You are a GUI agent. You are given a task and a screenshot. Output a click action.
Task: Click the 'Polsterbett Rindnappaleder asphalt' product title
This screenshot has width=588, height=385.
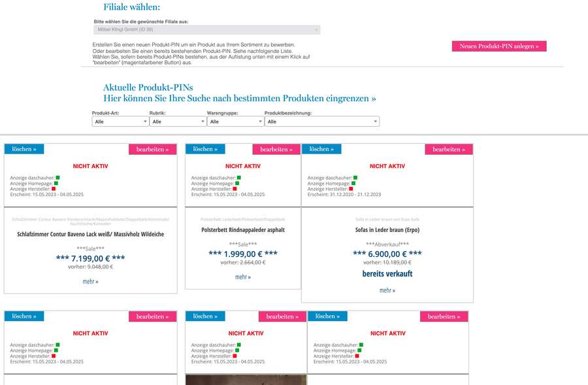(x=243, y=230)
